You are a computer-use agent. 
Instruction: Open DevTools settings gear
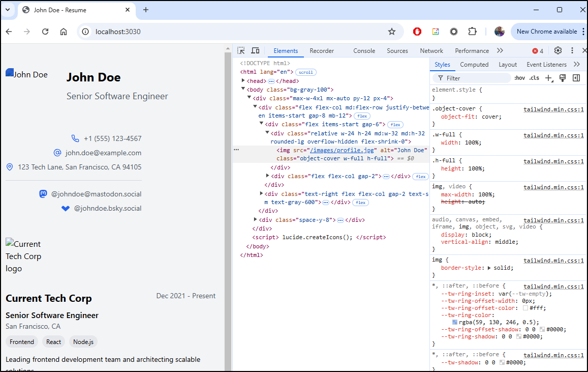558,50
